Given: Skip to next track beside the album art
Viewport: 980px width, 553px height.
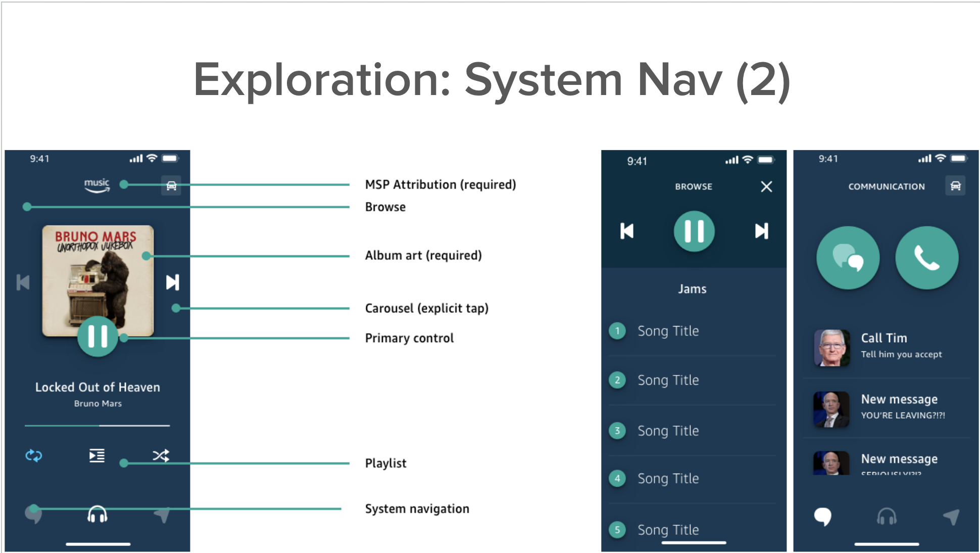Looking at the screenshot, I should pos(173,282).
